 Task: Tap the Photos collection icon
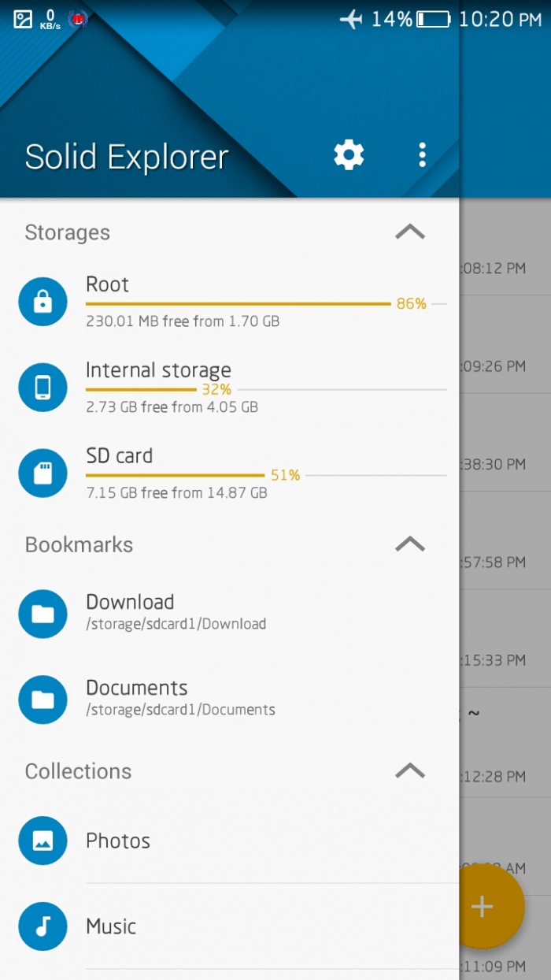coord(43,841)
